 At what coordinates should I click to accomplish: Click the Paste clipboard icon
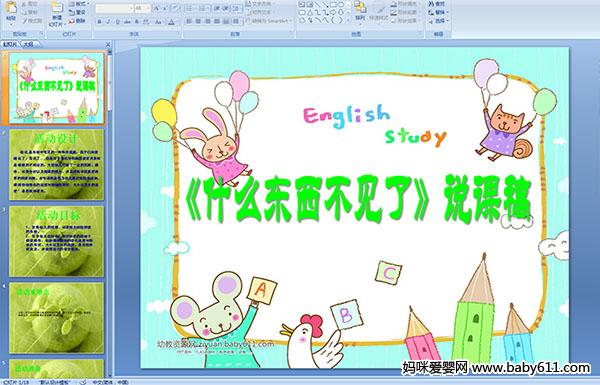coord(11,12)
